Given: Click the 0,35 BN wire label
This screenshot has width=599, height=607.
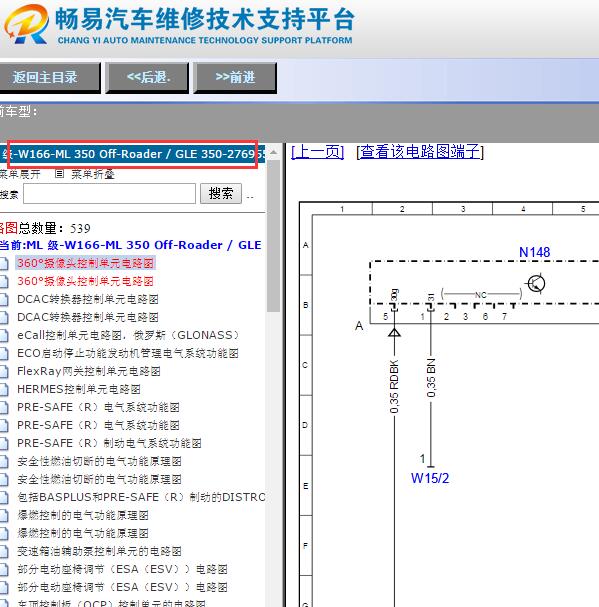Looking at the screenshot, I should tap(431, 378).
